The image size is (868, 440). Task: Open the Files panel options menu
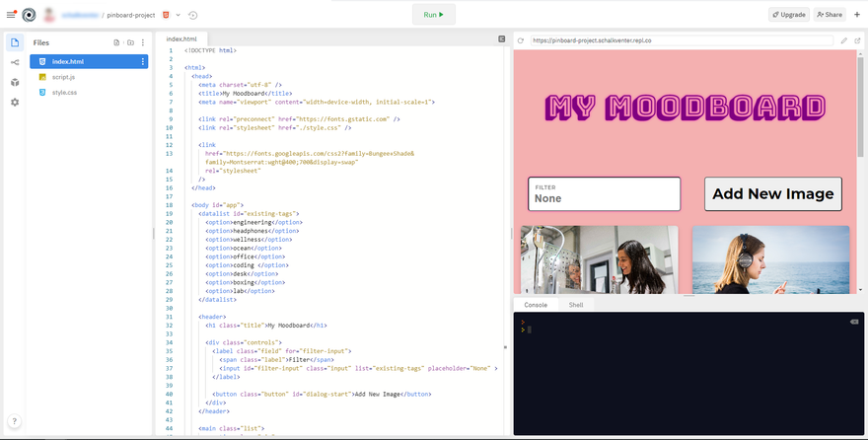point(143,42)
